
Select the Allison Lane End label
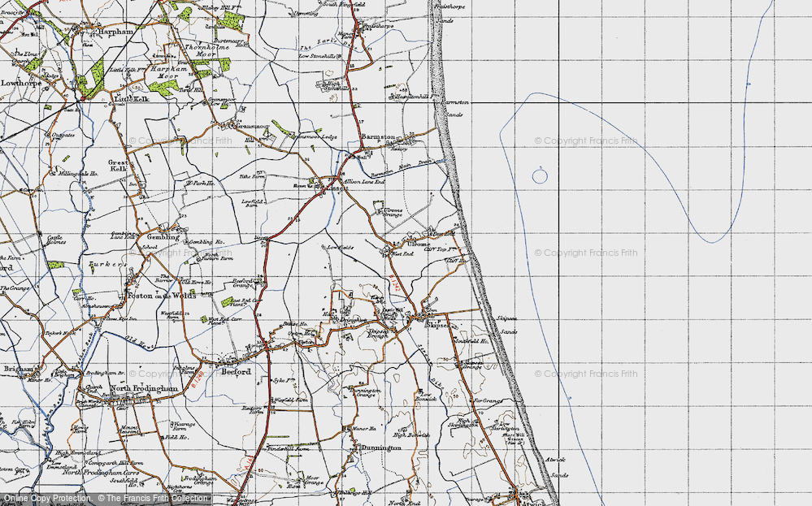365,182
